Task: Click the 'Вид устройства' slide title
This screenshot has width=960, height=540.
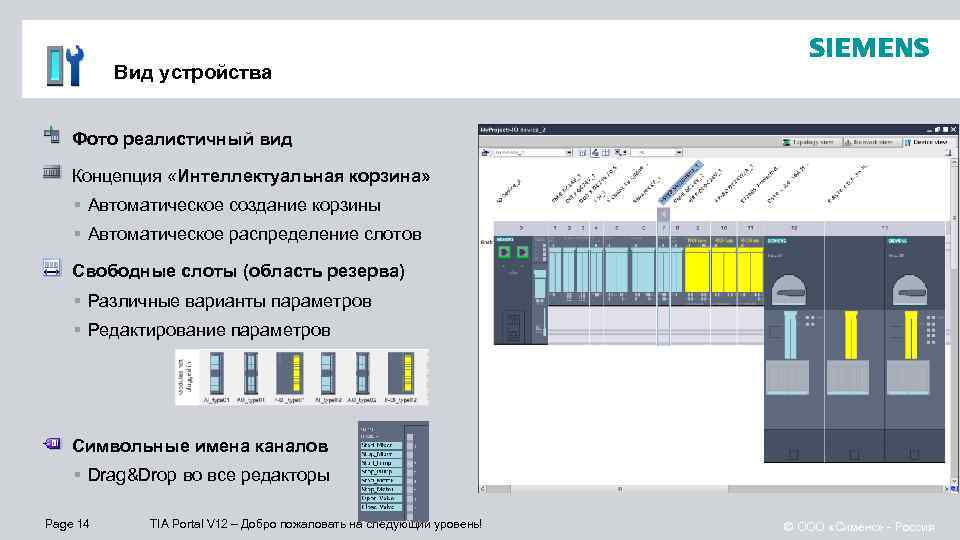Action: (193, 72)
